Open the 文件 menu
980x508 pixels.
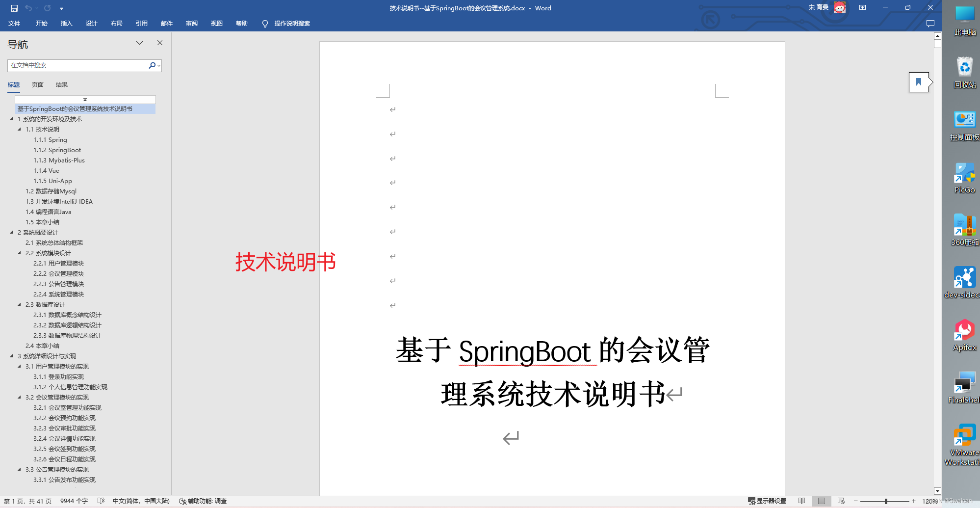pyautogui.click(x=14, y=24)
